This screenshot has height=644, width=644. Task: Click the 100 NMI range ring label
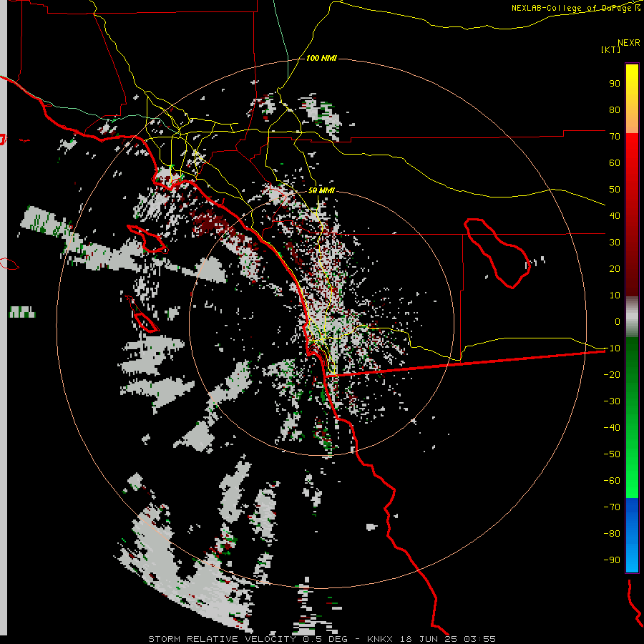point(321,58)
